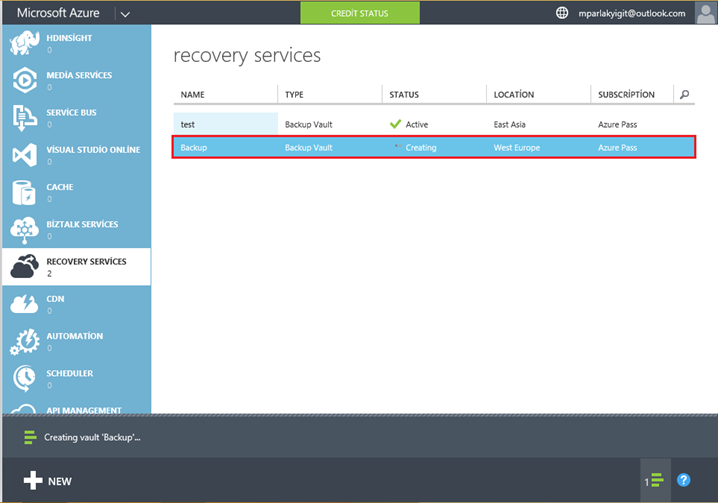Viewport: 718px width, 503px height.
Task: Click 'Backup Vault' type in Backup row
Action: point(309,148)
